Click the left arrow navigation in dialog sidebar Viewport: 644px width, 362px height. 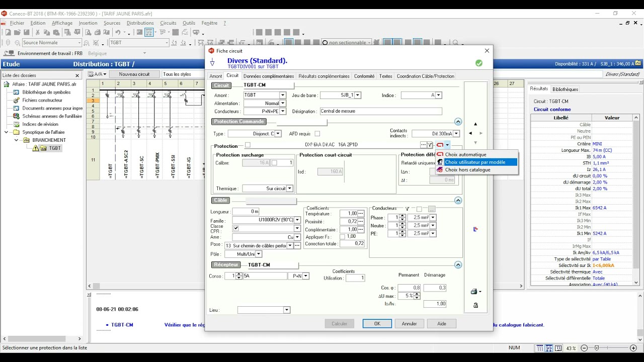tap(470, 133)
